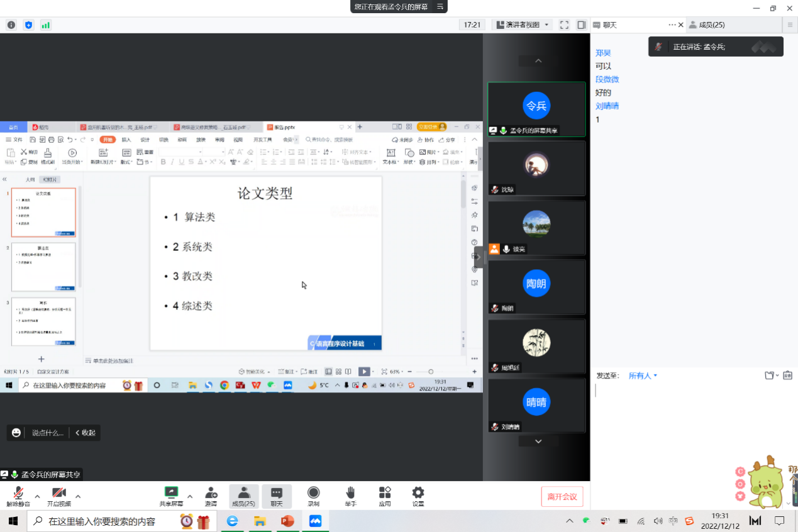The image size is (798, 532).
Task: Collapse the comment bar with 收起
Action: pyautogui.click(x=85, y=433)
